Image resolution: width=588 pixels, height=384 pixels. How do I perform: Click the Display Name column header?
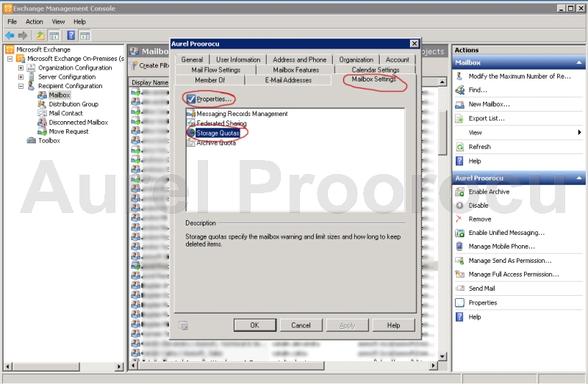[150, 82]
